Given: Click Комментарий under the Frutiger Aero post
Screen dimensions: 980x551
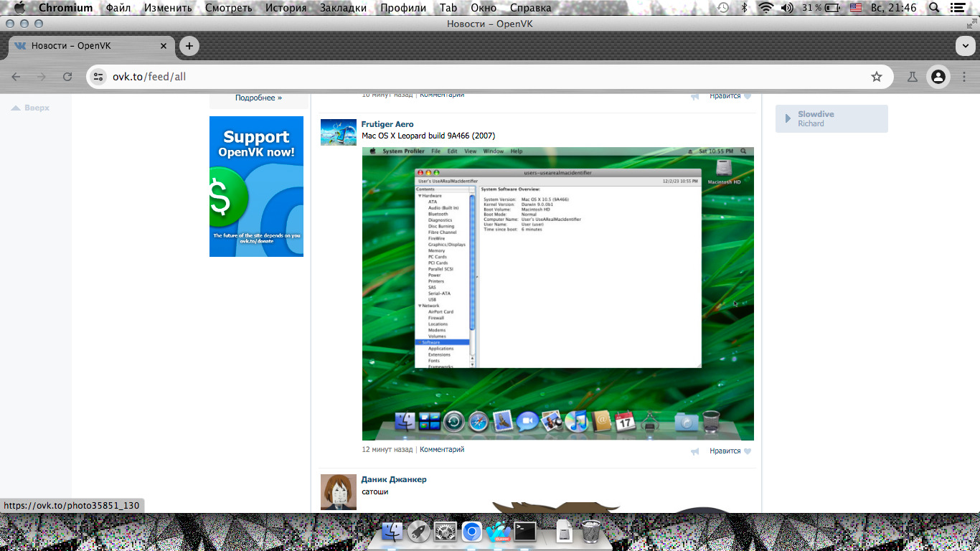Looking at the screenshot, I should coord(442,450).
